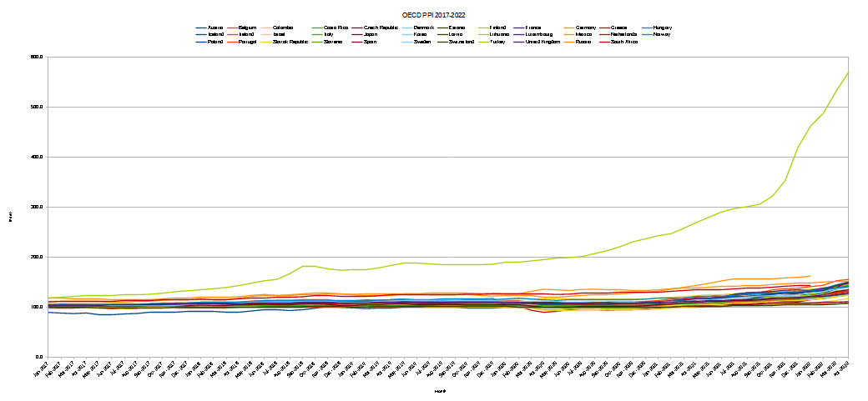
Task: Pick the Estonia legend entry
Action: point(457,28)
